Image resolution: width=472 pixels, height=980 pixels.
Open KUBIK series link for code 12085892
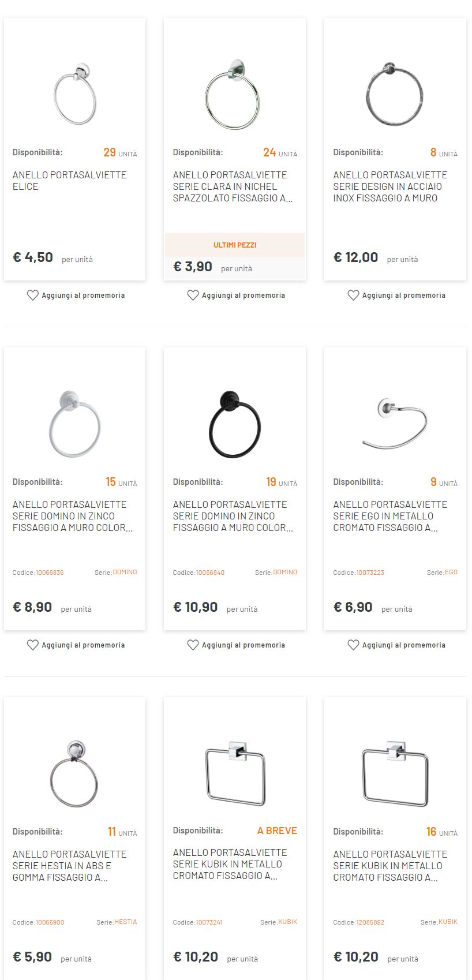pyautogui.click(x=448, y=922)
